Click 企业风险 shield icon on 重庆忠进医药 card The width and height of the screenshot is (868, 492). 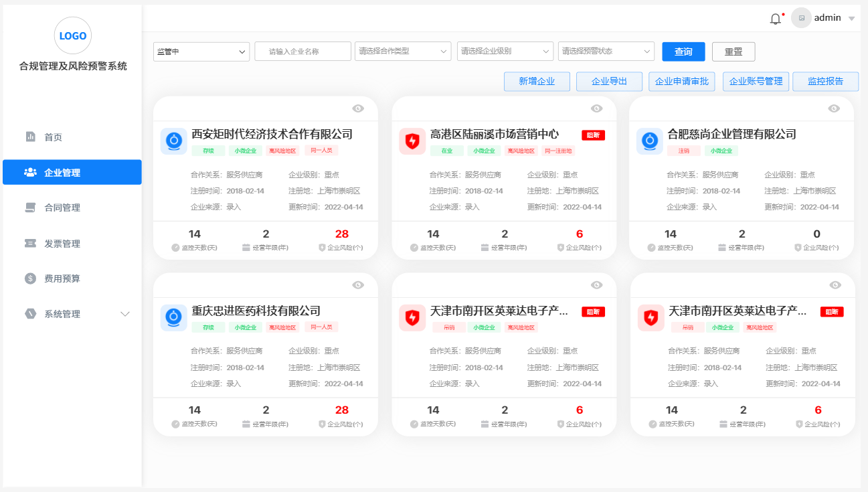pyautogui.click(x=322, y=424)
